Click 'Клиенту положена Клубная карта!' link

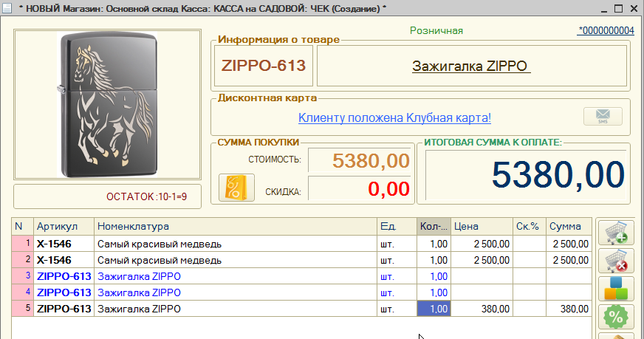click(394, 117)
